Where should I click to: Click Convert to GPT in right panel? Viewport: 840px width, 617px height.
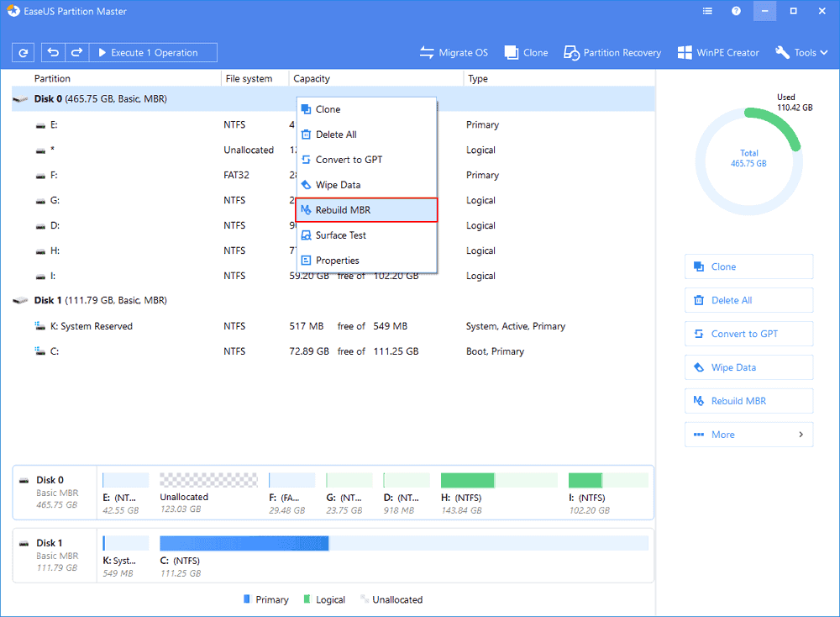click(x=748, y=334)
